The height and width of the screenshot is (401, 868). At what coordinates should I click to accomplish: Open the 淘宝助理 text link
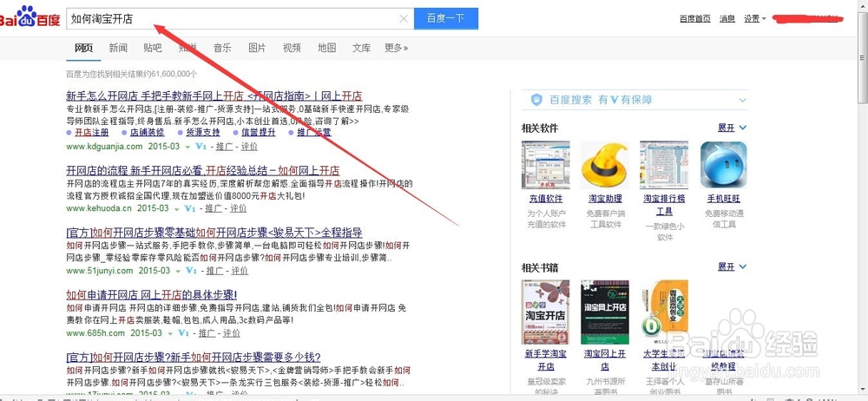[604, 198]
